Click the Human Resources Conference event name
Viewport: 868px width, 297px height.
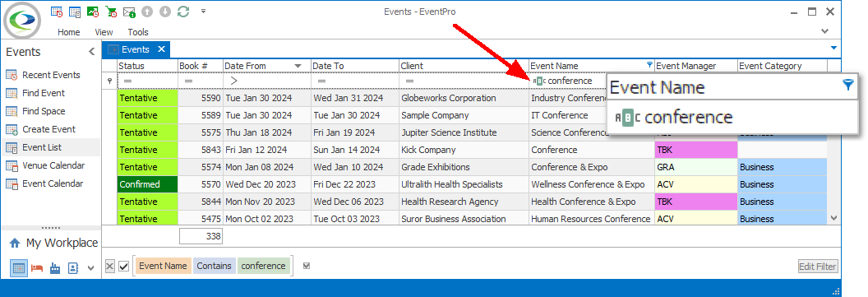[x=591, y=219]
